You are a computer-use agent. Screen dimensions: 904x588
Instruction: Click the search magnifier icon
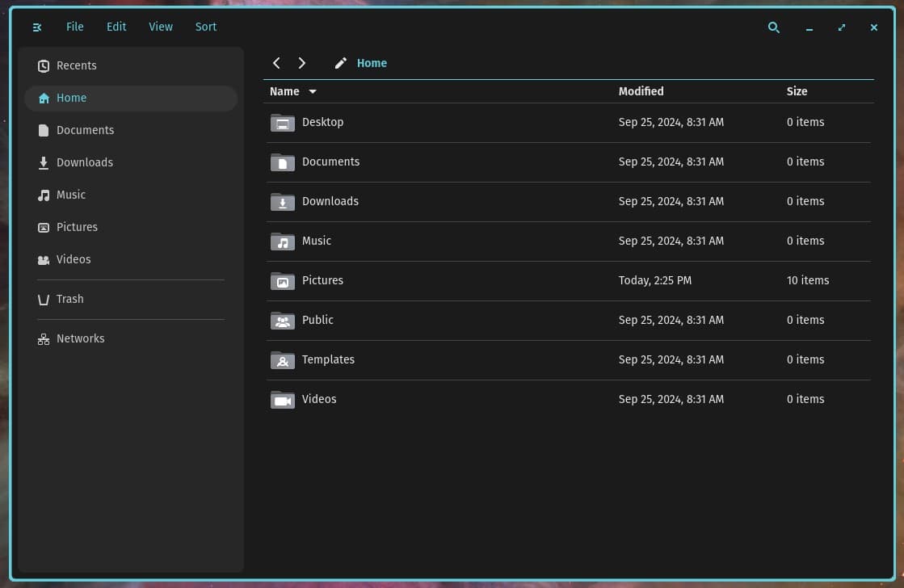pyautogui.click(x=773, y=27)
